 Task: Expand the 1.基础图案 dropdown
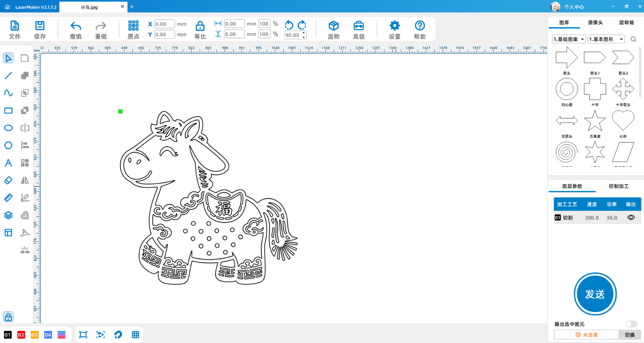click(x=569, y=39)
